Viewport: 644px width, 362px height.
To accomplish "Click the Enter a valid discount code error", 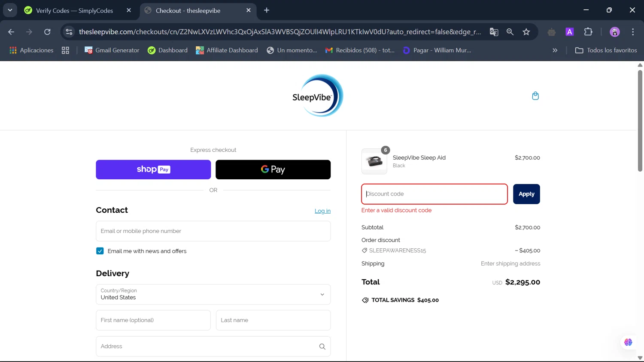I will [x=396, y=210].
